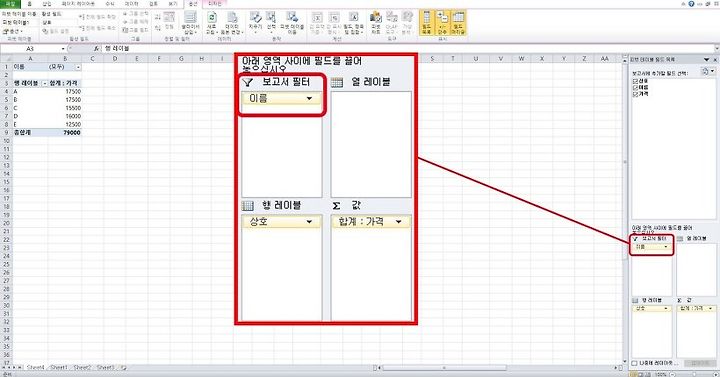The width and height of the screenshot is (720, 377).
Task: Switch to the Data (데이터) ribbon tab
Action: (x=131, y=4)
